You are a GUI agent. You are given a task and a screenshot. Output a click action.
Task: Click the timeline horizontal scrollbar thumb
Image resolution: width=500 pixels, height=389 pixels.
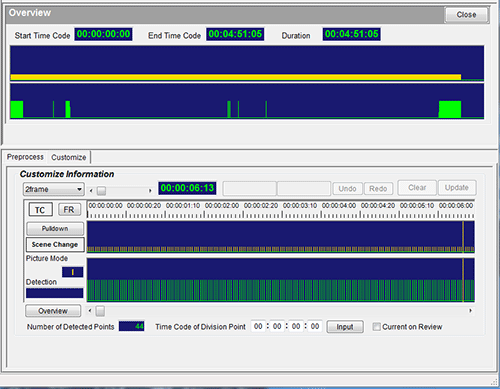[100, 311]
